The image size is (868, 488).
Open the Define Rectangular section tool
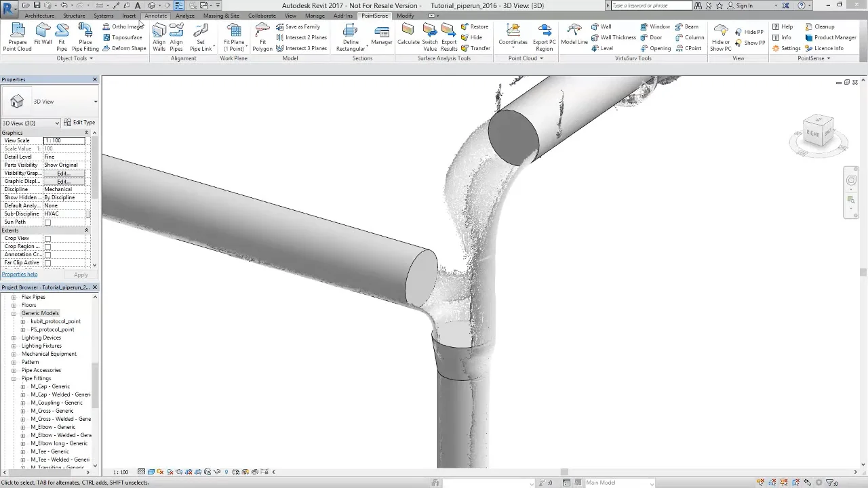tap(351, 37)
